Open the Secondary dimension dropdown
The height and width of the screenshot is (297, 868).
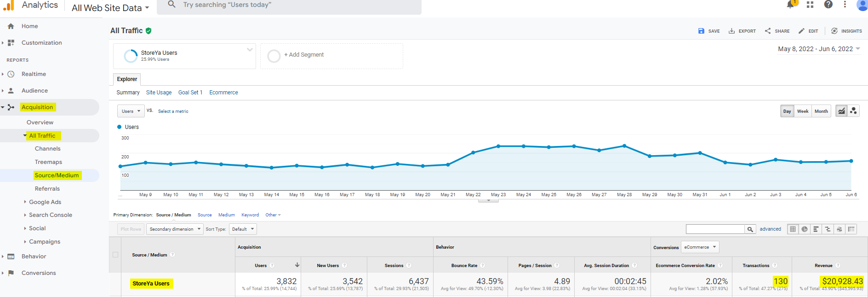[175, 229]
